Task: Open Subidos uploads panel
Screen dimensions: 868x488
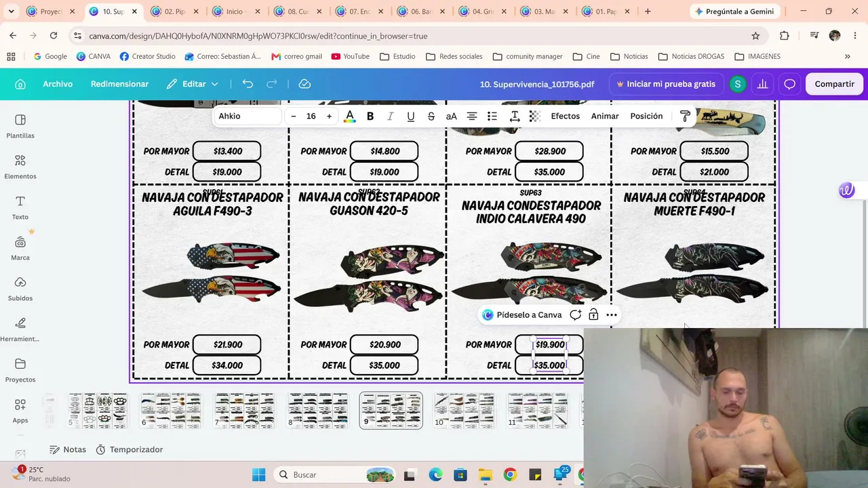Action: [20, 289]
